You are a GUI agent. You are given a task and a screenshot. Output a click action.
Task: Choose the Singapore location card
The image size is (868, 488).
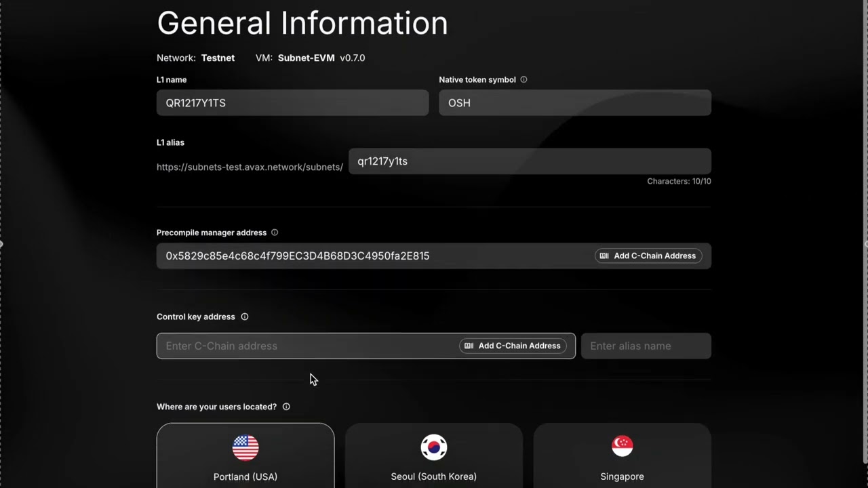[x=622, y=455]
